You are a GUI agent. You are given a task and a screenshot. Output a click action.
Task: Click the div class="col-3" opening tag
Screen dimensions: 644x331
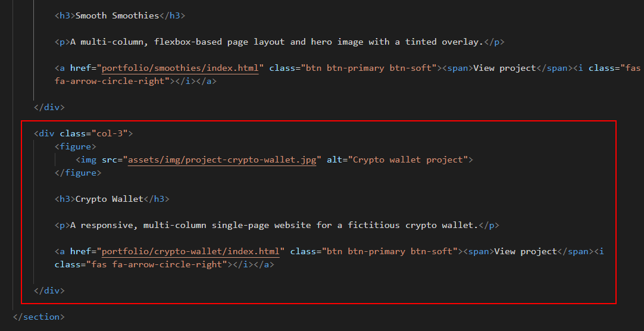(83, 133)
